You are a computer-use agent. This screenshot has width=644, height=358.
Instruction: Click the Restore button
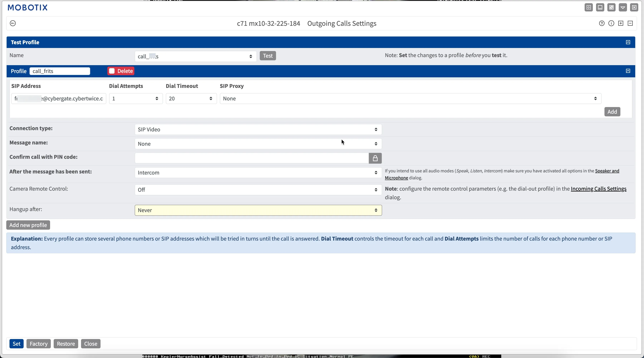coord(66,344)
